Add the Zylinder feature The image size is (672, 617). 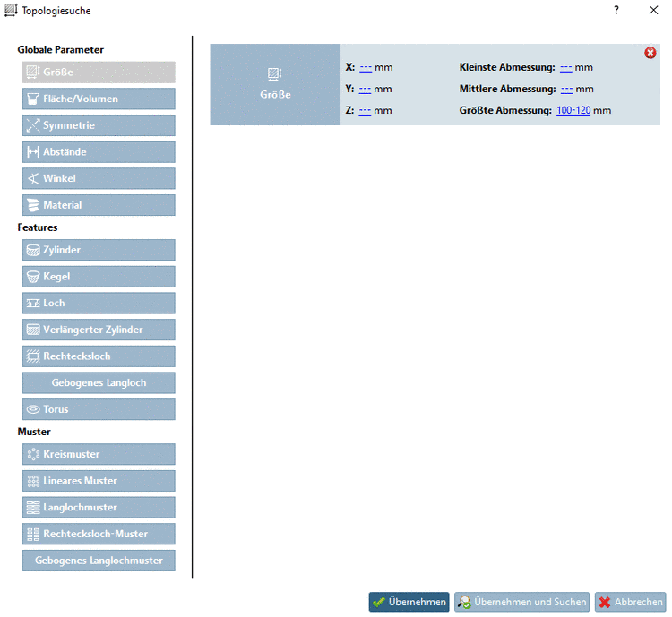[99, 250]
